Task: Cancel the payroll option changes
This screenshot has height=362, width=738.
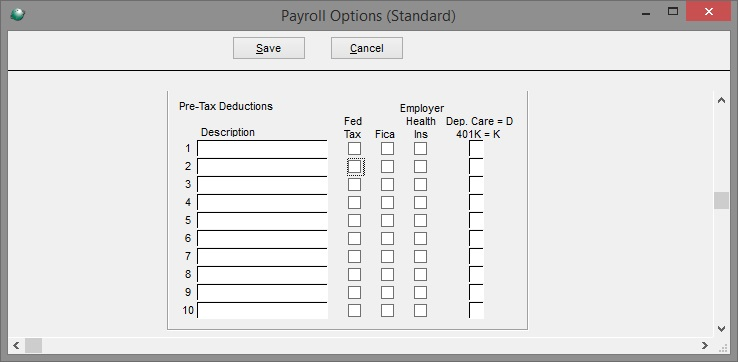Action: point(367,48)
